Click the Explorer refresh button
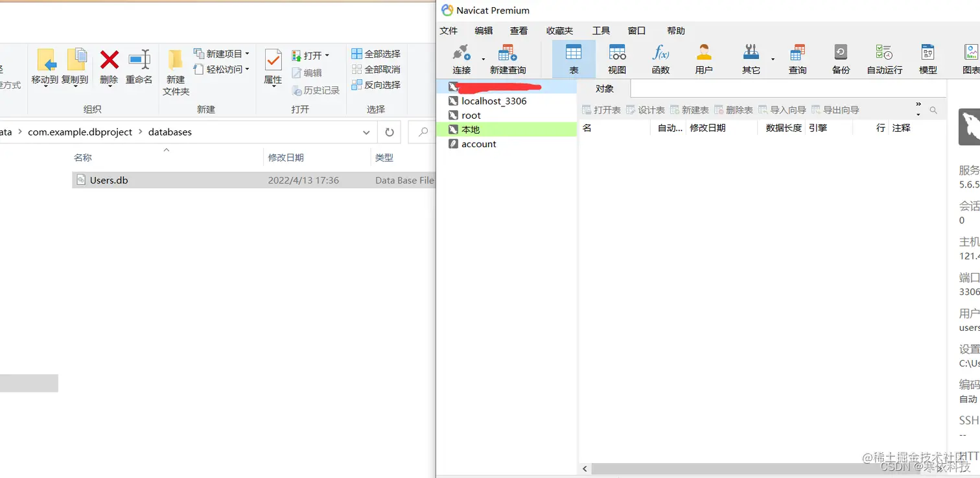 389,132
